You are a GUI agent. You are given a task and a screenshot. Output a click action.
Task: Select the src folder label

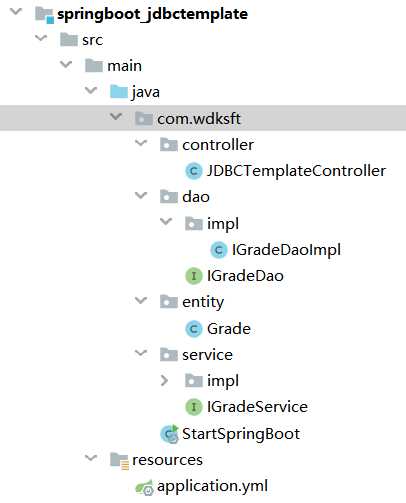coord(92,40)
